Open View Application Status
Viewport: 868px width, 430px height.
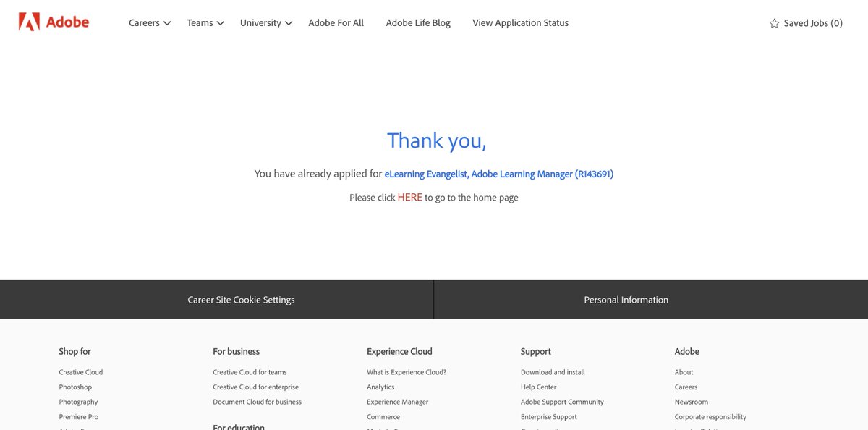521,23
